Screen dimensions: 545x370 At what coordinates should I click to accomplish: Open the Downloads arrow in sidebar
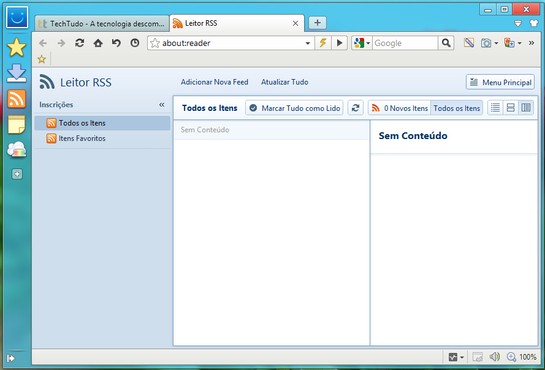(x=16, y=73)
